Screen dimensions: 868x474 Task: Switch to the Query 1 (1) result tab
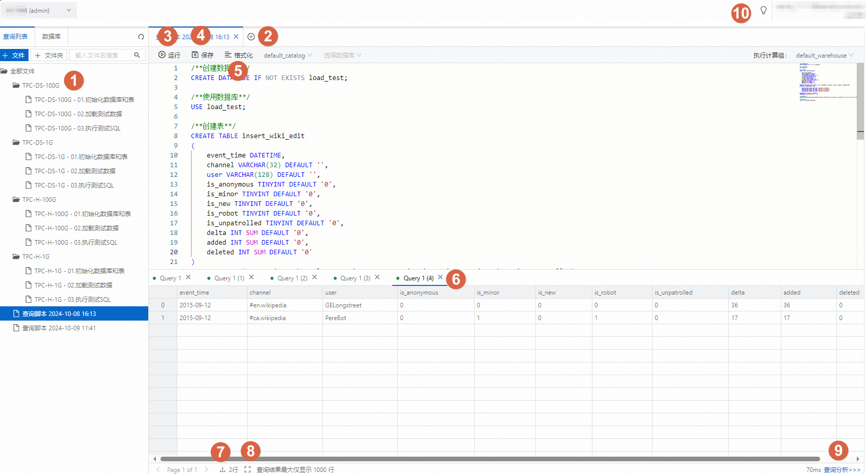tap(229, 278)
